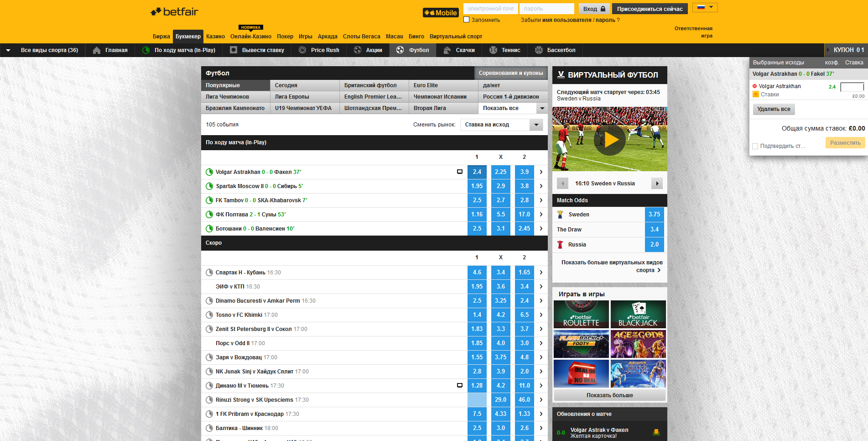The width and height of the screenshot is (868, 441).
Task: Click the yellow card icon in match updates
Action: pyautogui.click(x=656, y=432)
